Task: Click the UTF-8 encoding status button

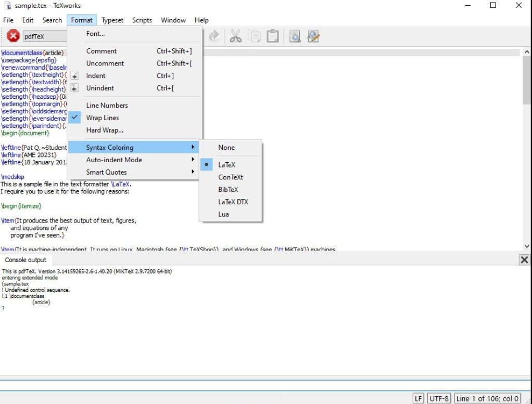Action: [x=439, y=398]
